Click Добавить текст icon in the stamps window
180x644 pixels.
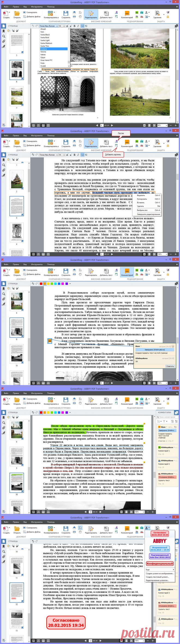(x=106, y=528)
